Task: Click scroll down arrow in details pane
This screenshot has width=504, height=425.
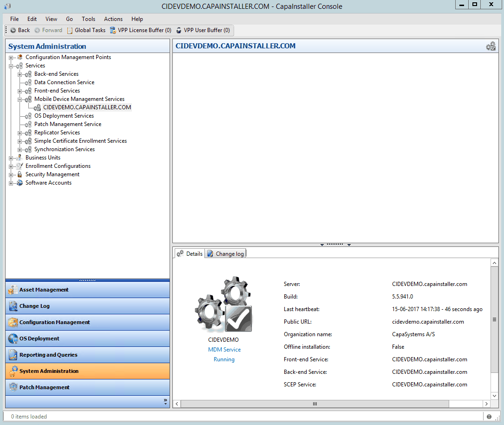Action: click(x=494, y=396)
